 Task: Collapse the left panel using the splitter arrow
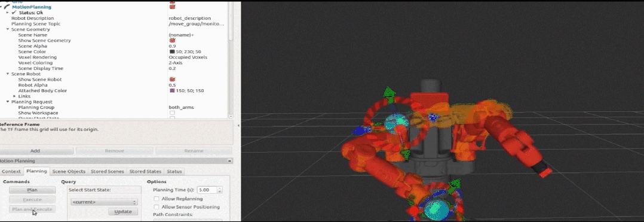[x=239, y=125]
